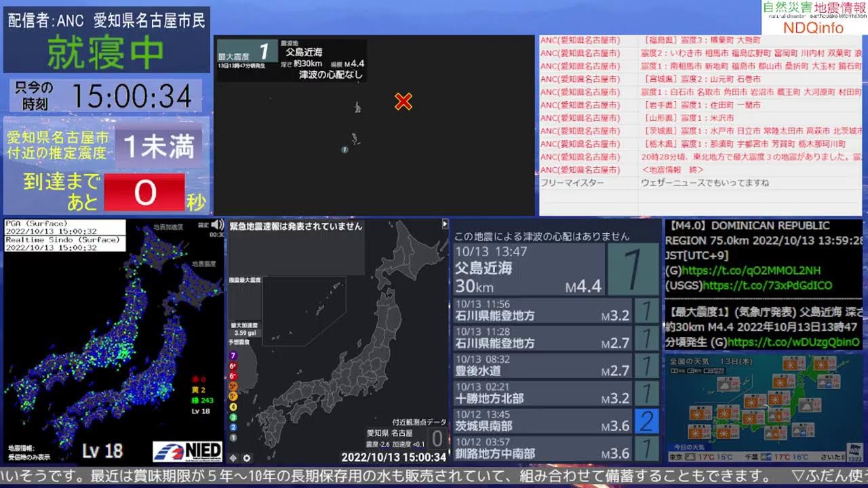Viewport: 868px width, 488px height.
Task: Click the blue intensity 2 legend circle
Action: click(x=234, y=427)
